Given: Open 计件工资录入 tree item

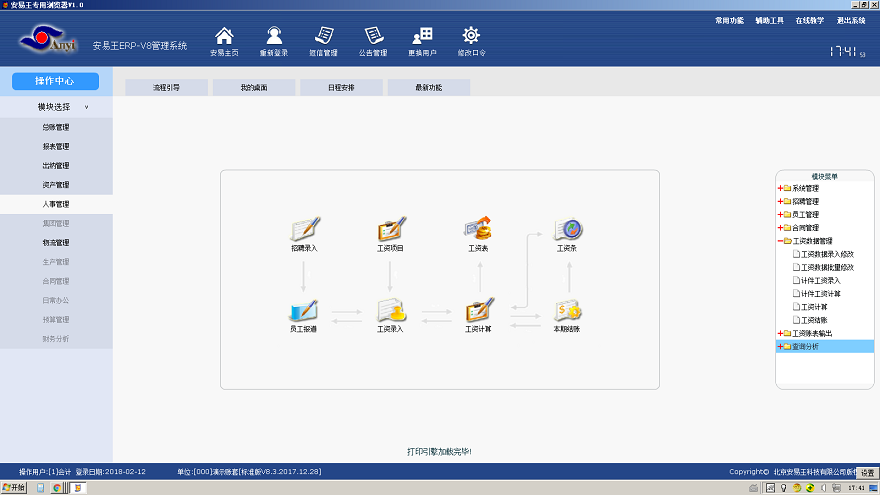Looking at the screenshot, I should coord(817,281).
